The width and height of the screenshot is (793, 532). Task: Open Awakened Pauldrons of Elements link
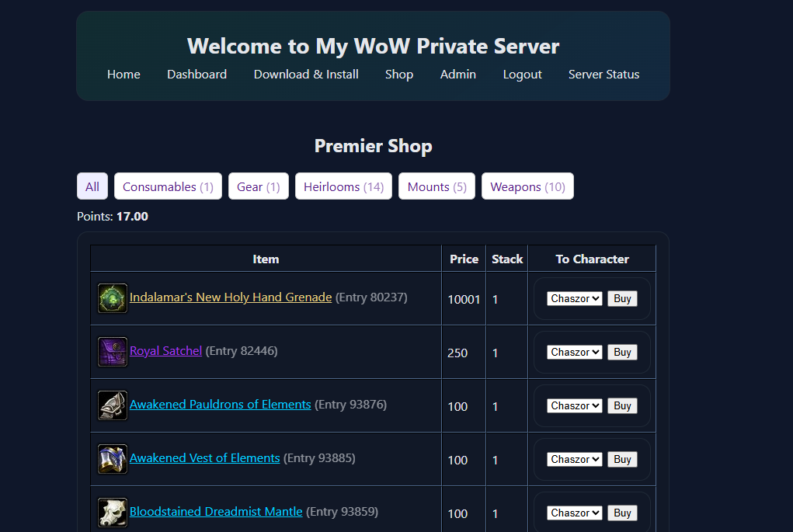(x=220, y=405)
